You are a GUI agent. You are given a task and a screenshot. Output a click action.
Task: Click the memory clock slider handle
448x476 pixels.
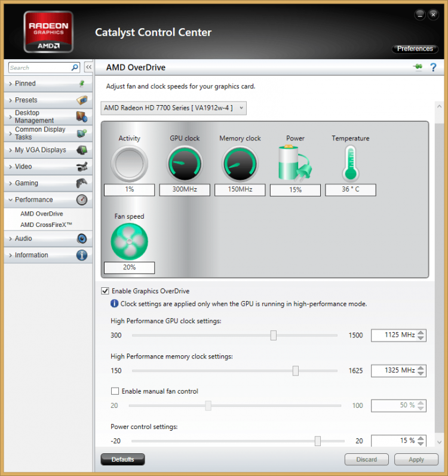296,371
